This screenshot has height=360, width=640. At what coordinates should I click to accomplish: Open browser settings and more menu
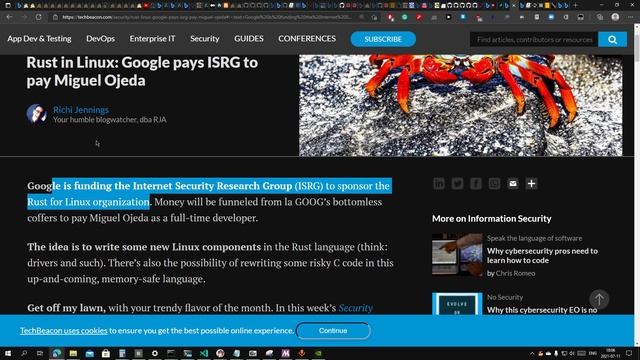[x=630, y=17]
